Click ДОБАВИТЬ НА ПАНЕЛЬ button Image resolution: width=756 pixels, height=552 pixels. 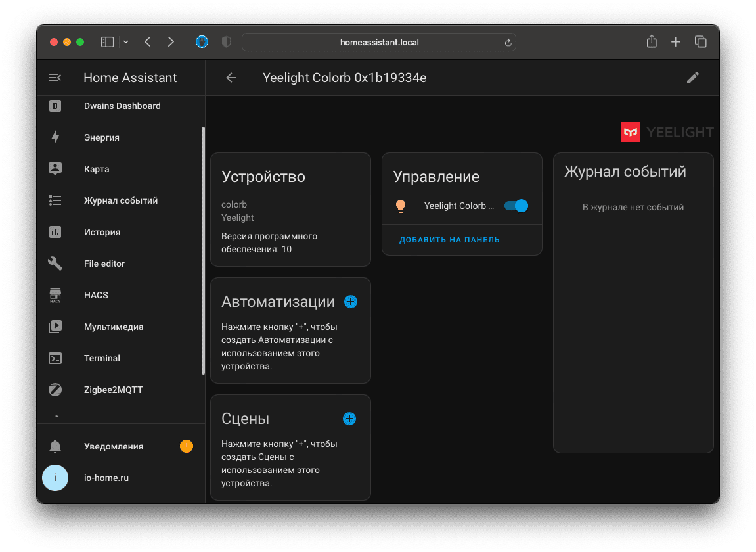coord(449,240)
